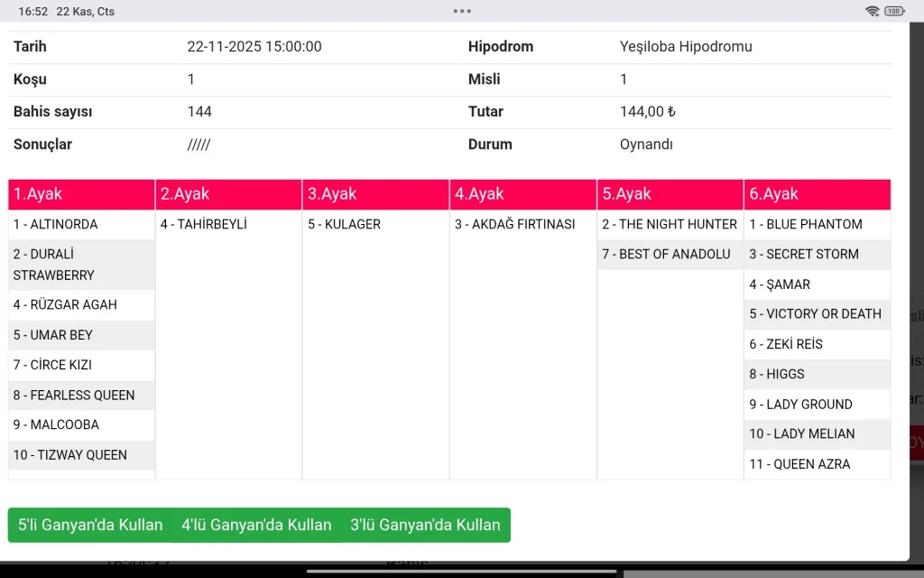Click 5 - KULAGER entry
Screen dimensions: 924x578
pyautogui.click(x=345, y=224)
